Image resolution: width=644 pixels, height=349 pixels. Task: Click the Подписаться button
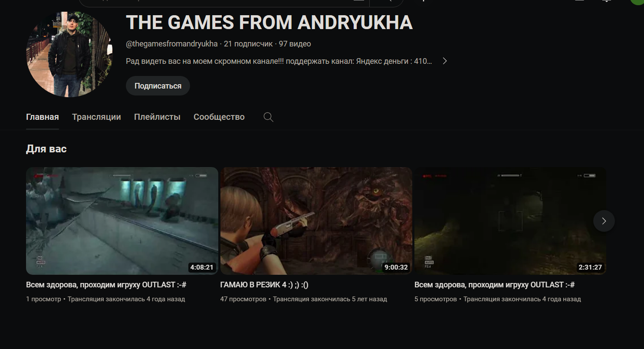click(x=158, y=86)
